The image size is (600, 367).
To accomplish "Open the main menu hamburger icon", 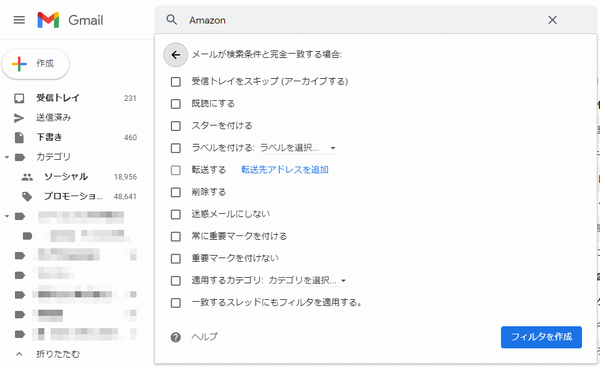I will 19,20.
